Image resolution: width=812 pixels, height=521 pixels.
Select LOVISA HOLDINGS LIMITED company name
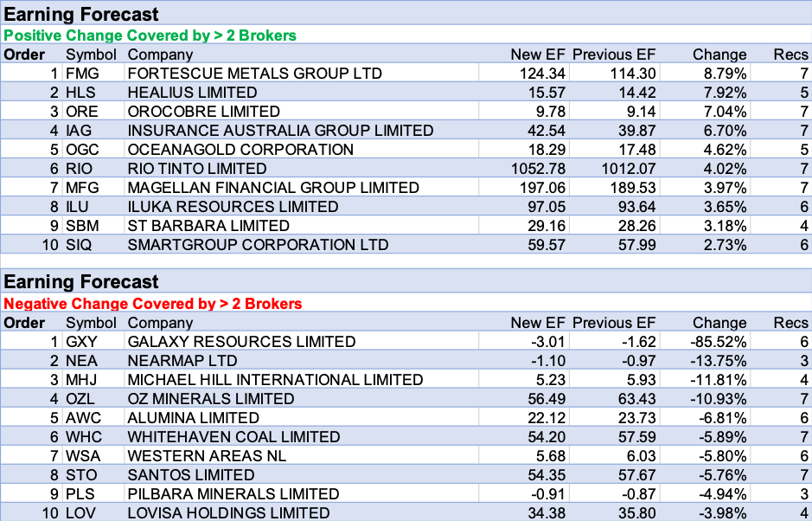(228, 513)
